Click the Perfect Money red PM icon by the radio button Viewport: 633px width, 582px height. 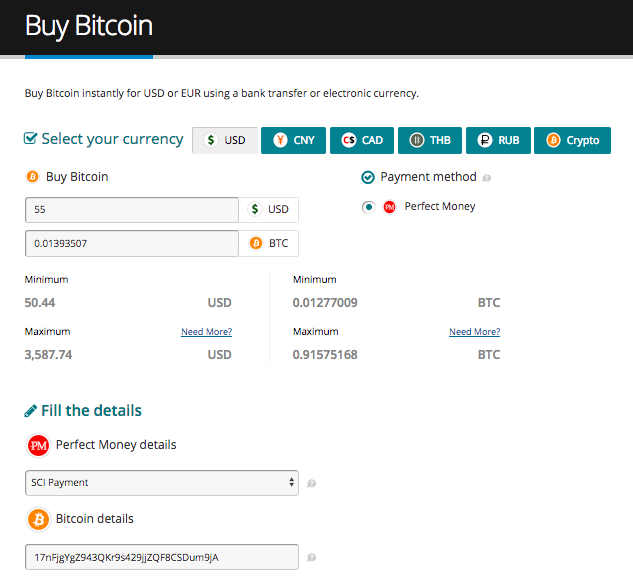390,207
